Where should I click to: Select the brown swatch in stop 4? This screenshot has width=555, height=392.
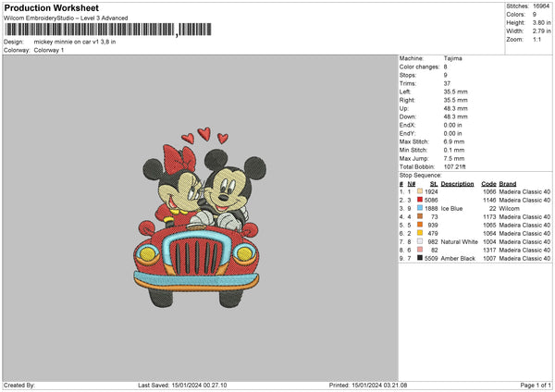tap(419, 216)
